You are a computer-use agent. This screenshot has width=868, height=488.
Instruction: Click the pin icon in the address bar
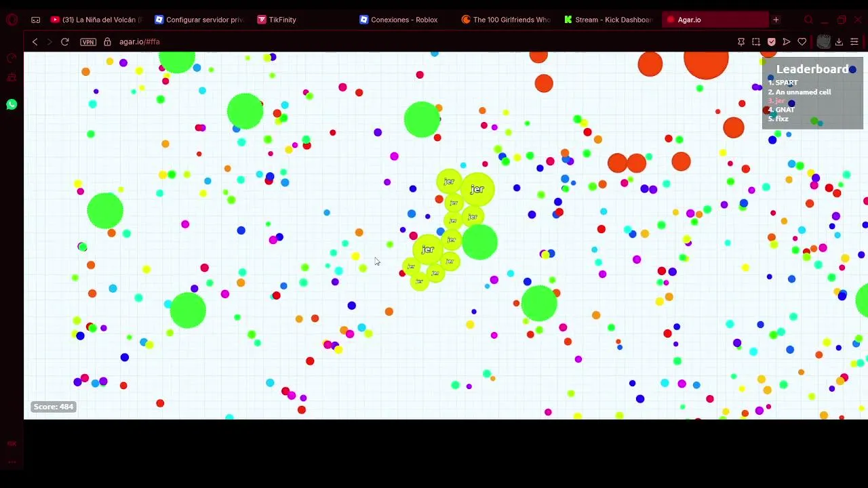pos(741,42)
